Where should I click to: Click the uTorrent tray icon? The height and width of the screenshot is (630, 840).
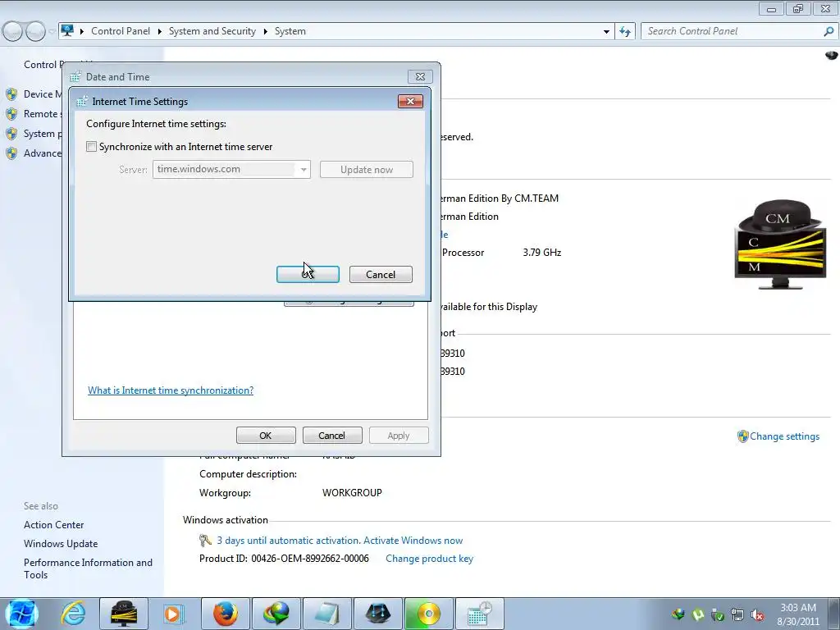tap(698, 614)
